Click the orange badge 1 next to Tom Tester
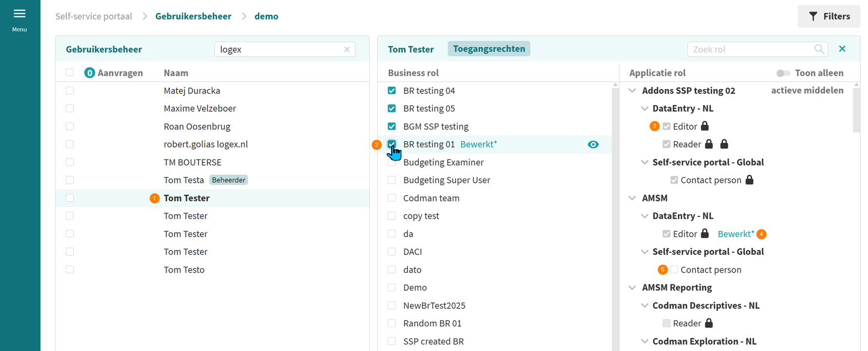This screenshot has height=351, width=868. (154, 198)
